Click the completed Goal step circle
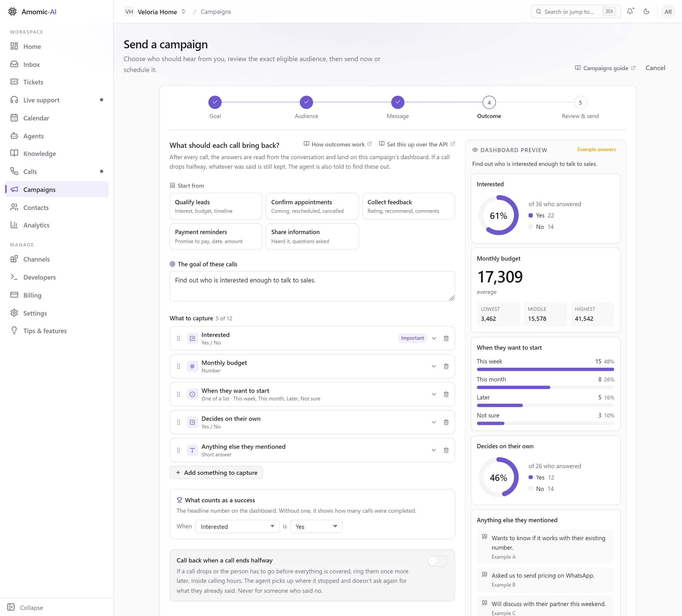Image resolution: width=682 pixels, height=616 pixels. [215, 102]
